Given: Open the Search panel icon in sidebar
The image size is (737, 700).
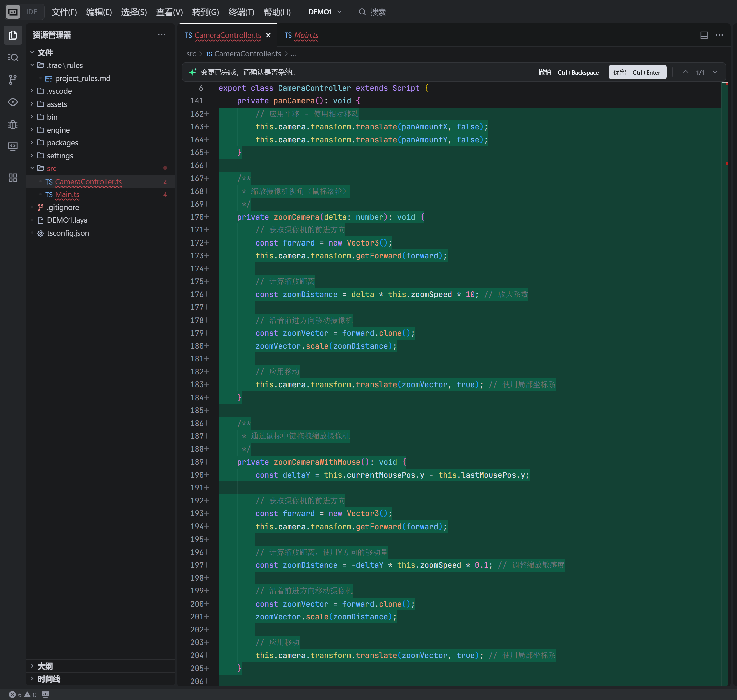Looking at the screenshot, I should click(13, 58).
